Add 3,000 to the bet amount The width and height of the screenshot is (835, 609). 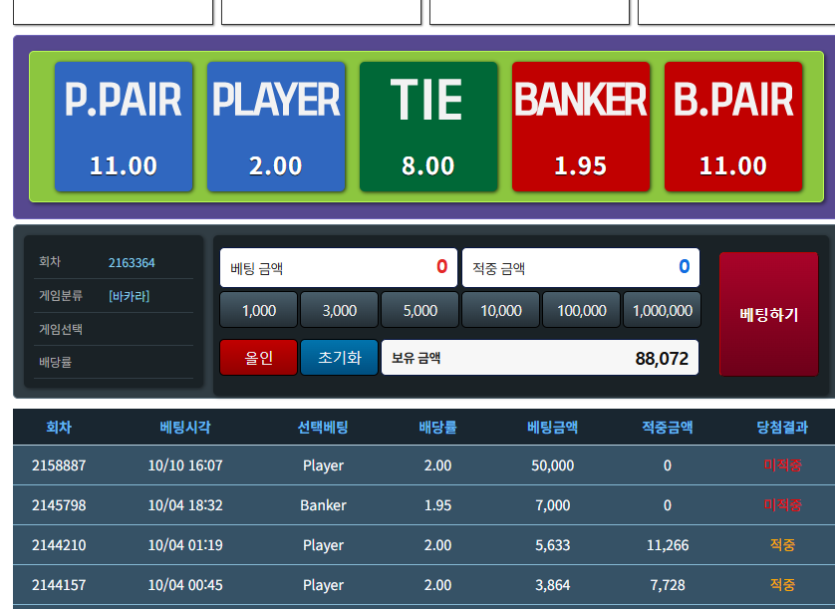pos(339,310)
